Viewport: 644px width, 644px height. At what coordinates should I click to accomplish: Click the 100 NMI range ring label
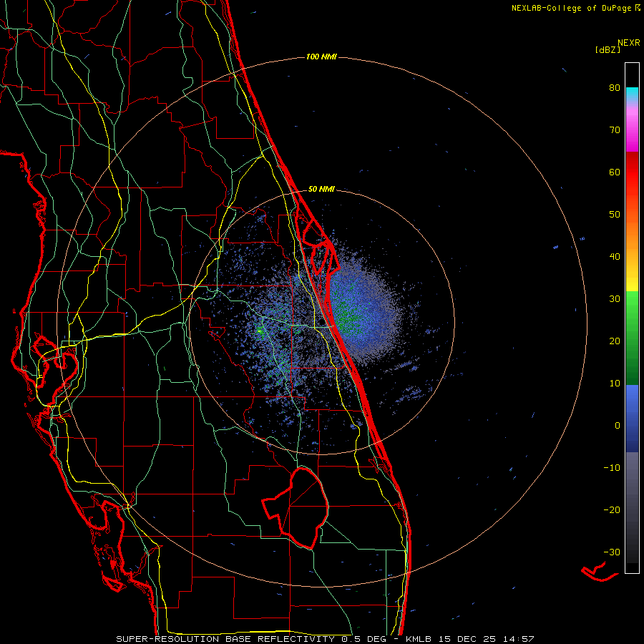pos(321,57)
